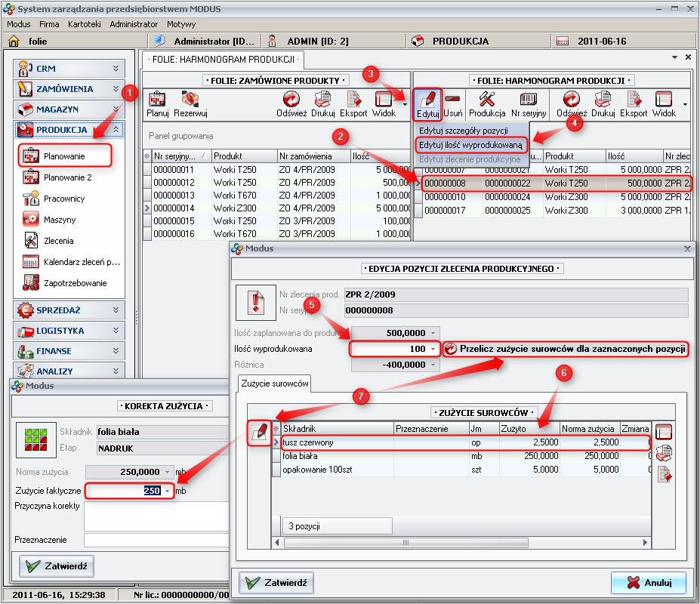The width and height of the screenshot is (700, 604).
Task: Open Ilość wyprodukowana dropdown arrow
Action: pos(433,349)
